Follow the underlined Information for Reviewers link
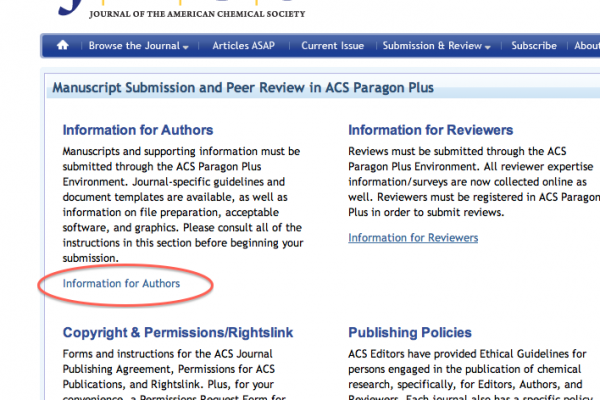600x400 pixels. pyautogui.click(x=413, y=238)
